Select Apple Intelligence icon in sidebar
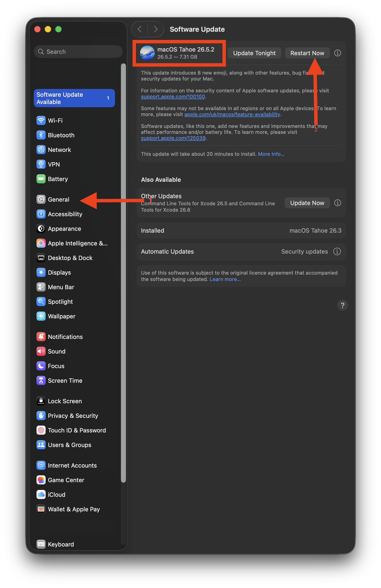381x588 pixels. click(41, 243)
